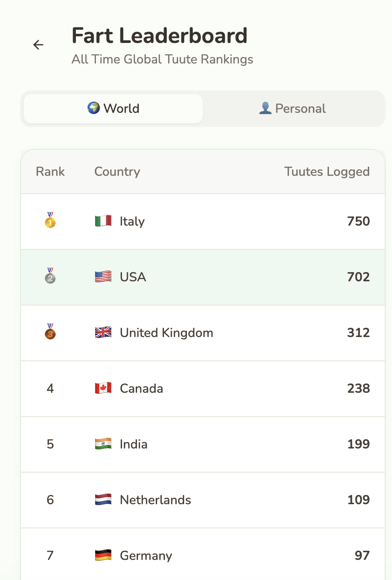Select the highlighted USA row score 702
392x580 pixels.
pos(358,277)
